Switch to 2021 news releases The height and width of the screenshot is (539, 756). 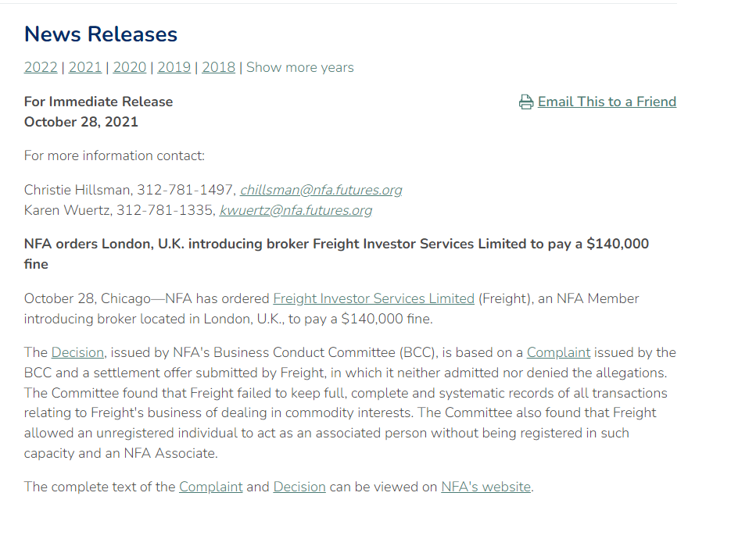85,67
